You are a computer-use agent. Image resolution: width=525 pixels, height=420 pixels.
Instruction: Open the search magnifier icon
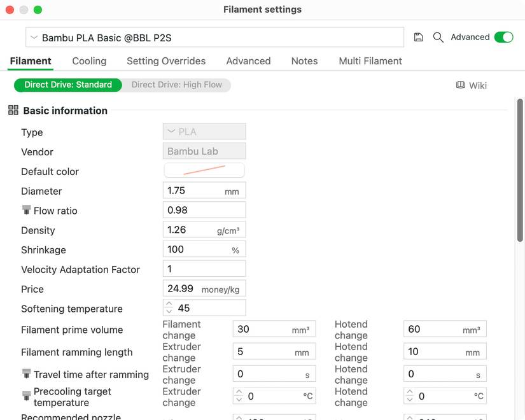(438, 38)
